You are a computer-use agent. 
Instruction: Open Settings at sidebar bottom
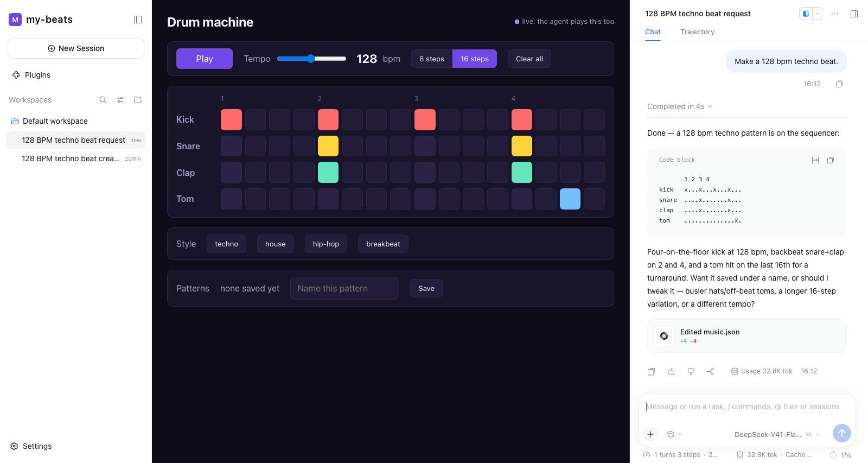point(31,446)
